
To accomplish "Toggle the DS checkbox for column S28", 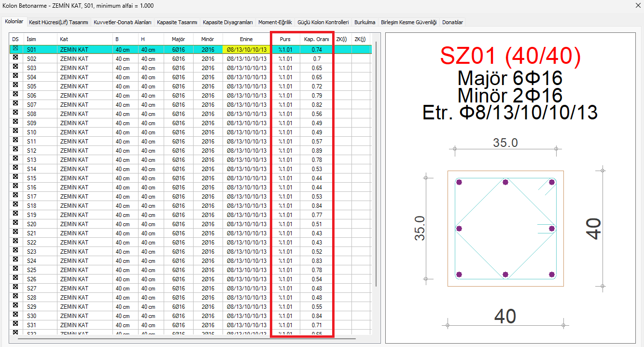I will coord(15,297).
